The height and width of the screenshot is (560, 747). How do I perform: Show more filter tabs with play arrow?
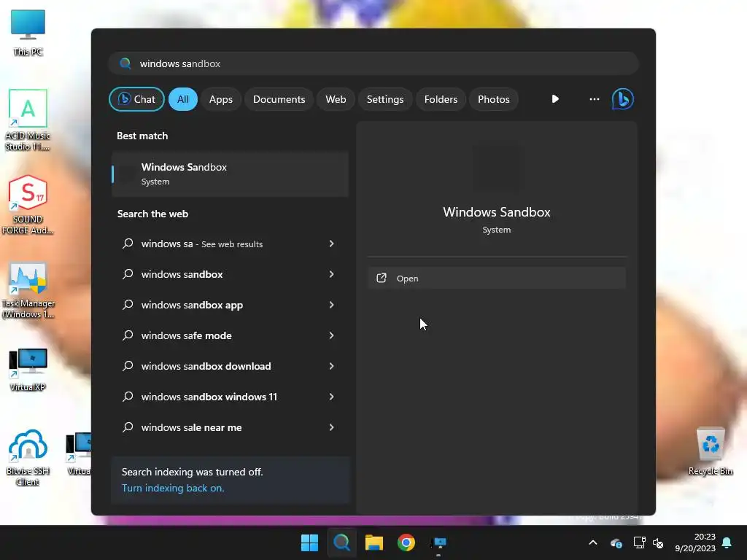coord(555,99)
